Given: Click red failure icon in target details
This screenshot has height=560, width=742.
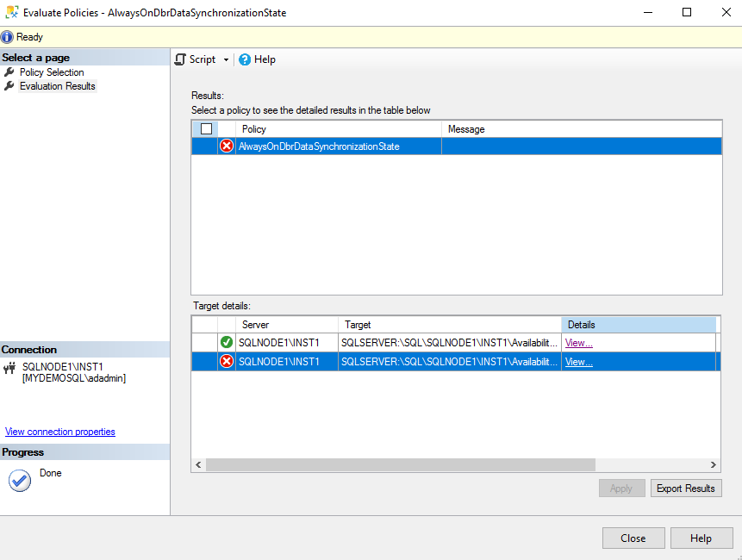Looking at the screenshot, I should click(x=227, y=362).
